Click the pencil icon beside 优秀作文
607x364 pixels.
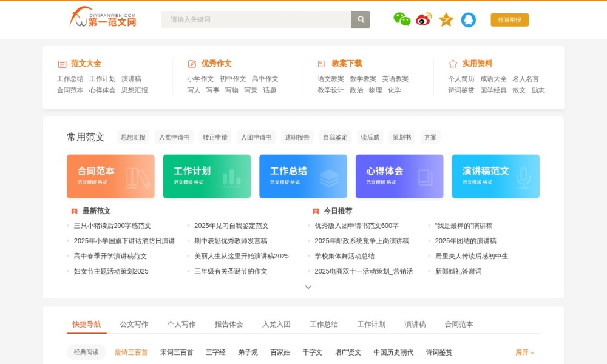tap(191, 62)
